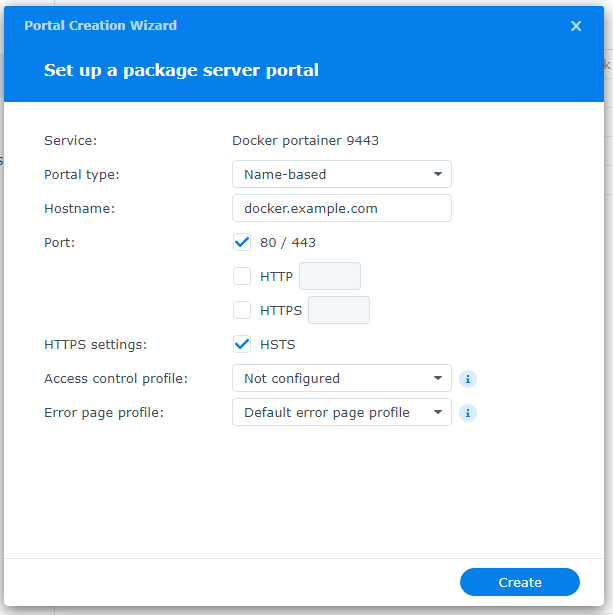
Task: Close the Portal Creation Wizard dialog
Action: coord(575,26)
